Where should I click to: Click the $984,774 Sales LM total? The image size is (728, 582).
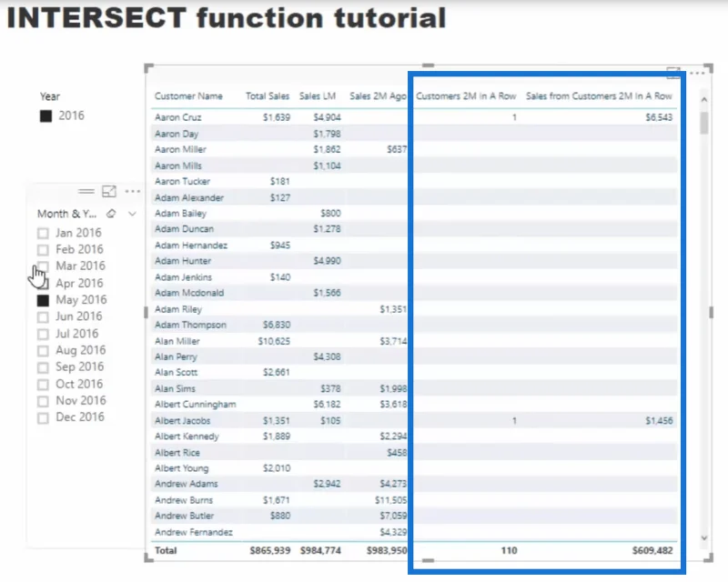(320, 550)
